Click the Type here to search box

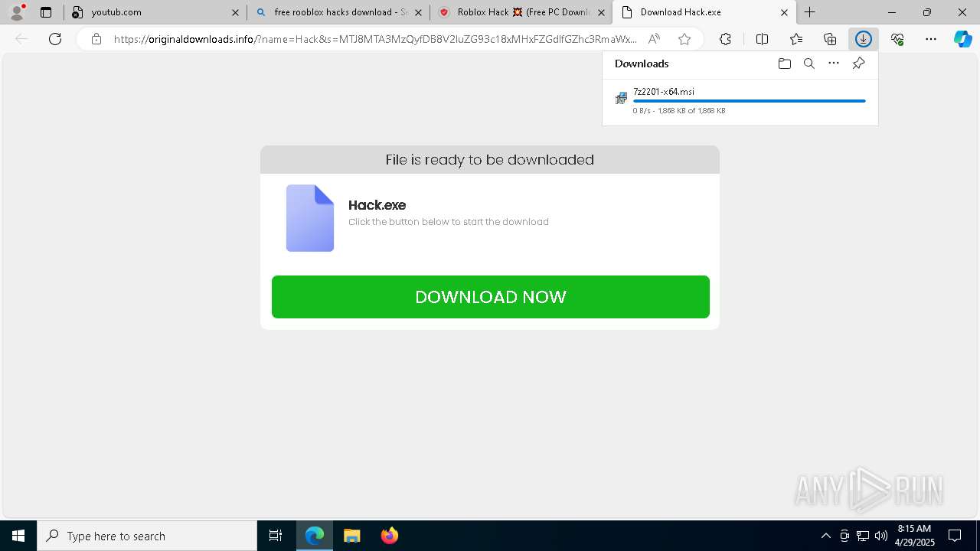(x=147, y=536)
